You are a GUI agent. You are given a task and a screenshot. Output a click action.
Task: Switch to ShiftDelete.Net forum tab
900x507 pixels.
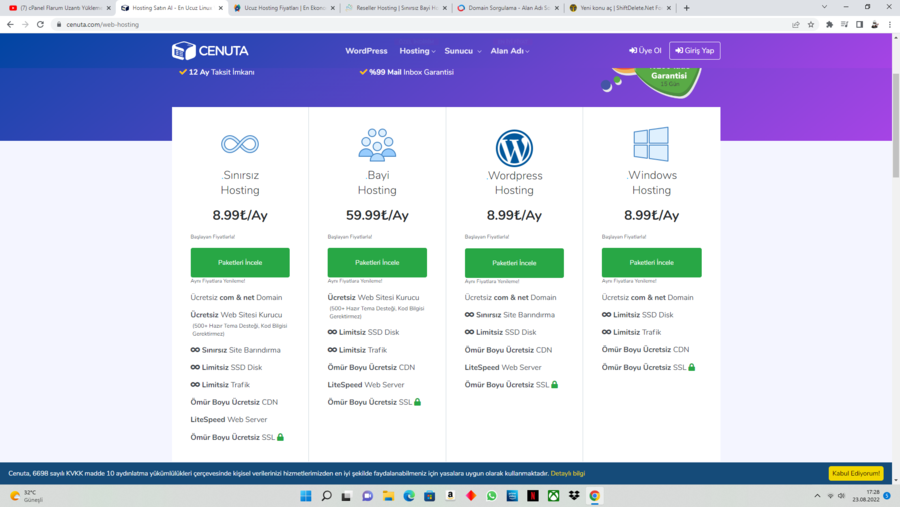coord(619,8)
